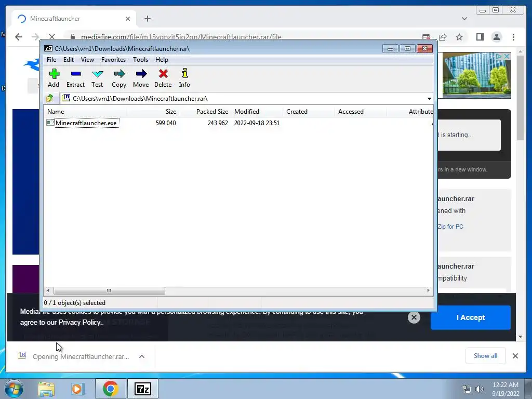Switch to Chrome in the taskbar
This screenshot has height=399, width=532.
point(111,389)
